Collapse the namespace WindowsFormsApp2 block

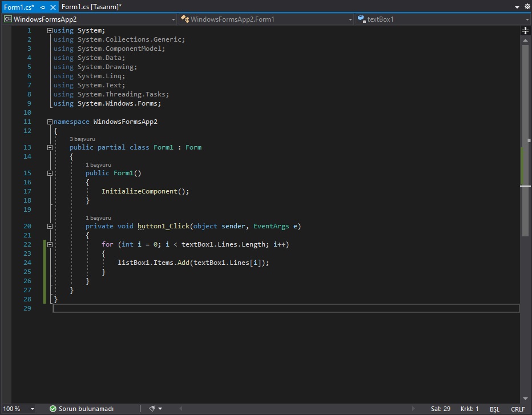tap(50, 122)
